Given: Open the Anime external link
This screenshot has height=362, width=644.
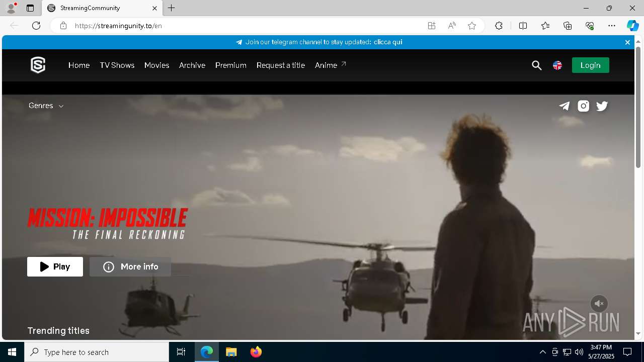Looking at the screenshot, I should [x=331, y=65].
